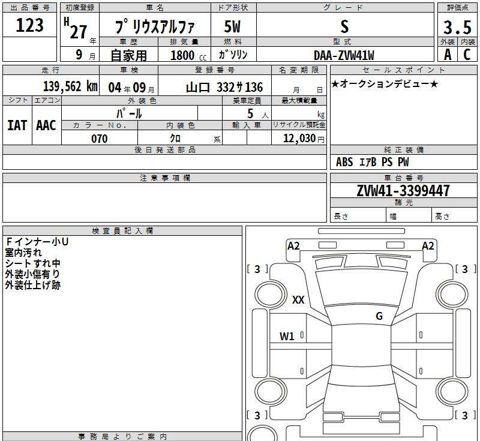
Task: Click the chassis number ZVW41-3399447
Action: 403,191
